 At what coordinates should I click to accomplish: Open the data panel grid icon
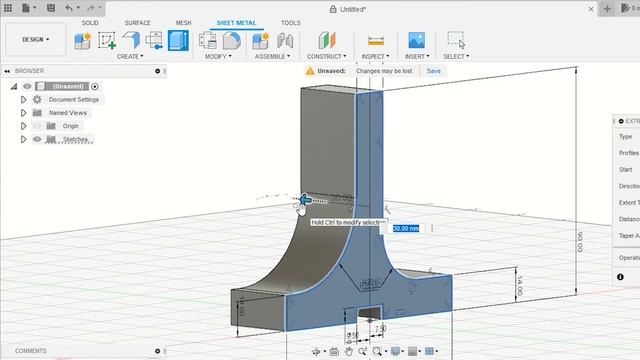click(x=8, y=8)
